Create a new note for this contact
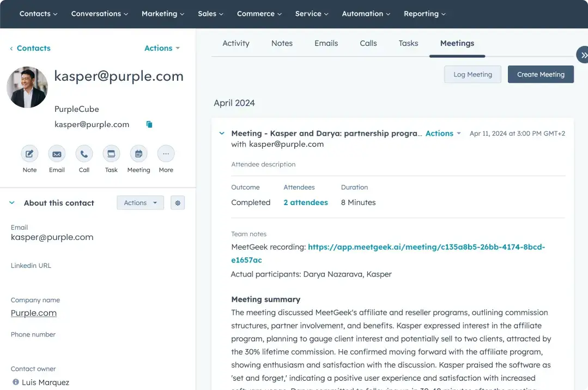 (29, 154)
